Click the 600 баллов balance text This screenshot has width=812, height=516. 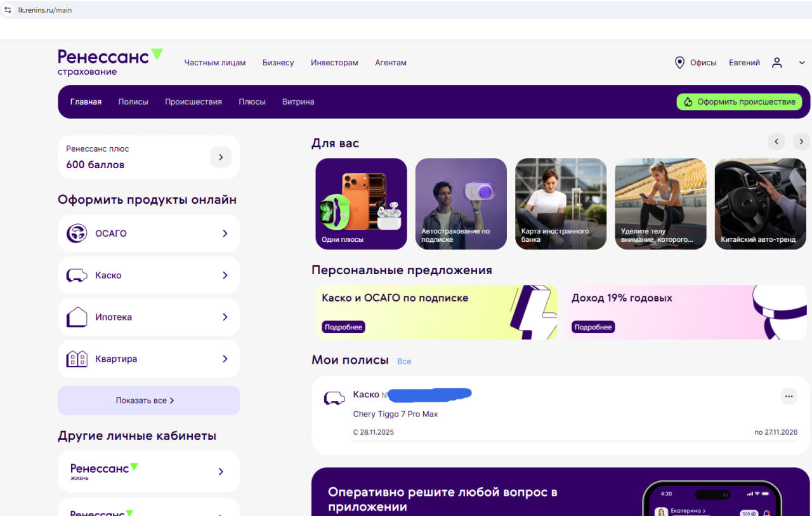click(95, 165)
